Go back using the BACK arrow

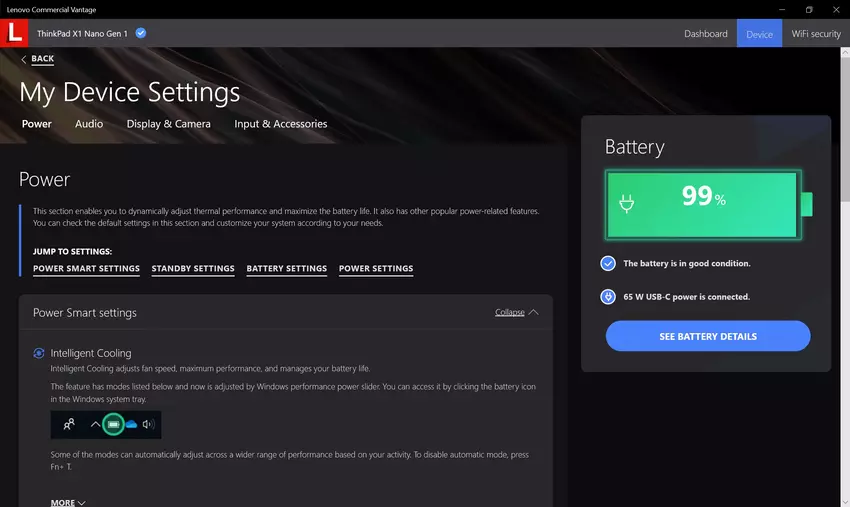click(x=37, y=59)
